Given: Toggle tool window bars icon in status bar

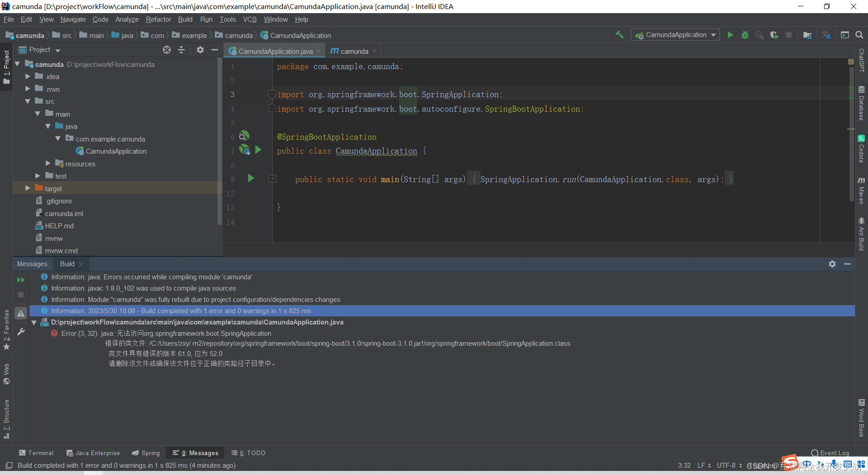Looking at the screenshot, I should point(9,466).
